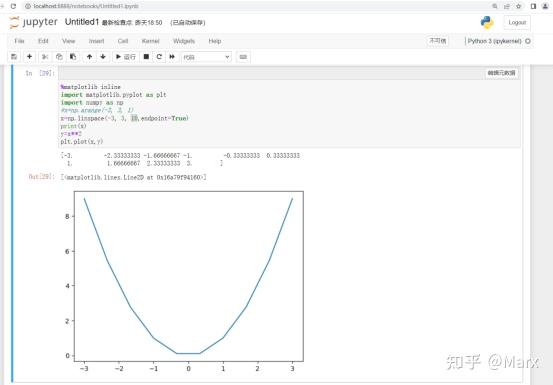Viewport: 553px width, 385px height.
Task: Open the command palette keyboard icon
Action: 243,57
